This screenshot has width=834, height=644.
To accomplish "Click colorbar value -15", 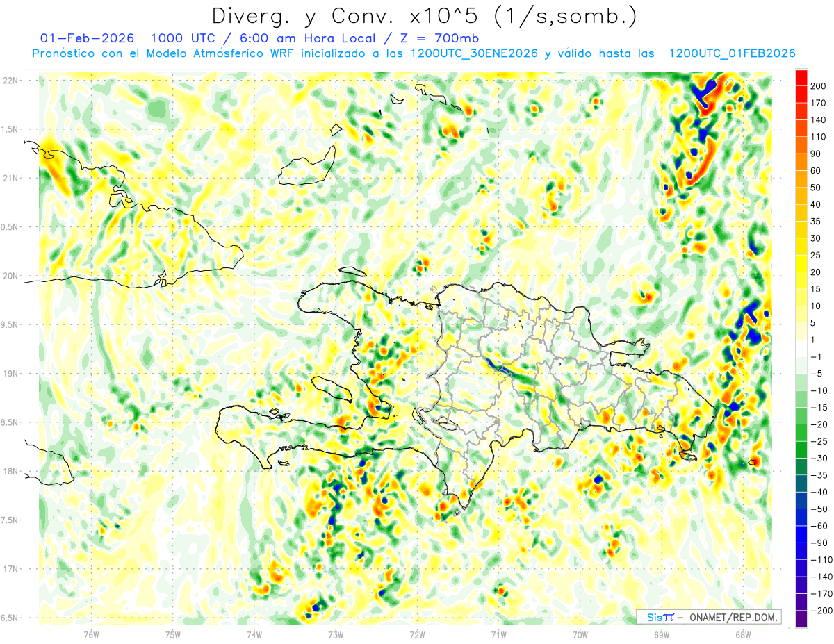I will [x=821, y=407].
